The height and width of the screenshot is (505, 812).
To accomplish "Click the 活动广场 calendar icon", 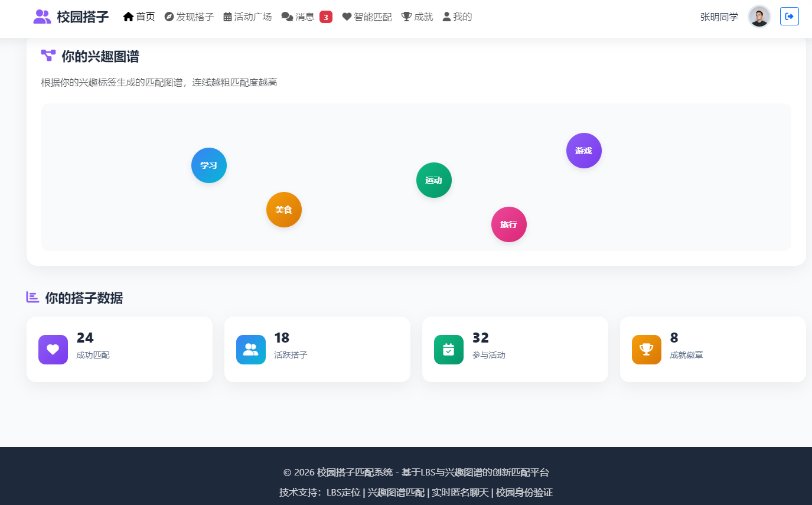I will click(227, 16).
